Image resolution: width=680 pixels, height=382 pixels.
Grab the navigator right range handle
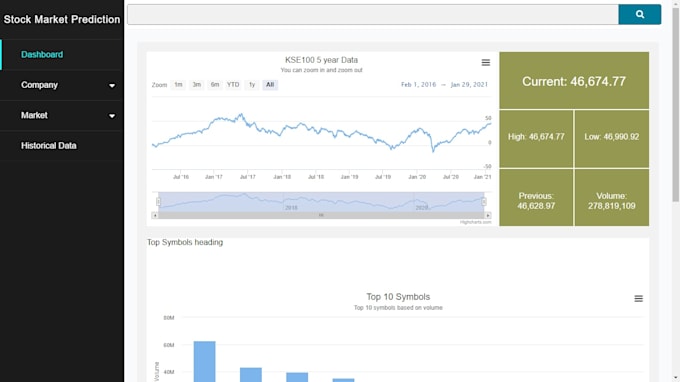click(484, 202)
